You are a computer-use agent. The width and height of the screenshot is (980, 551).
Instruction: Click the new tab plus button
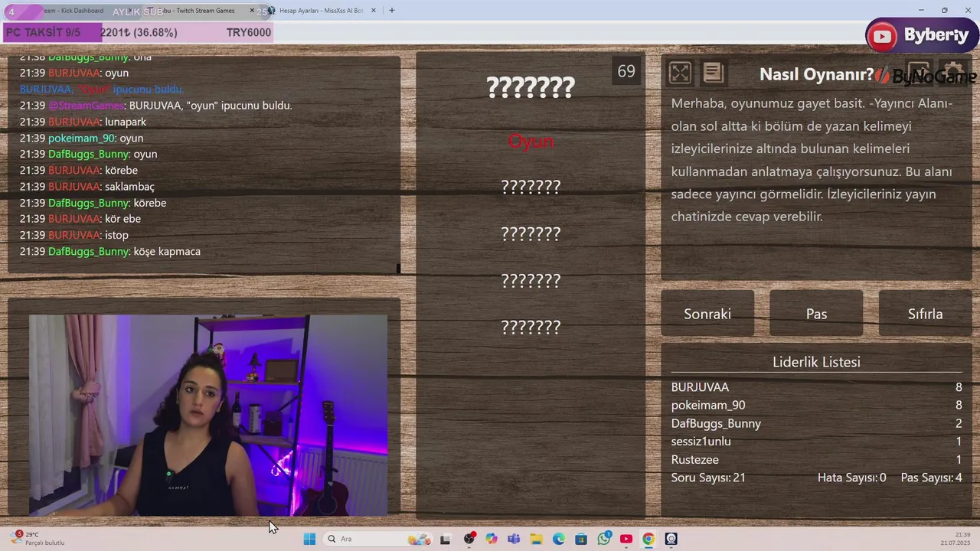click(392, 10)
